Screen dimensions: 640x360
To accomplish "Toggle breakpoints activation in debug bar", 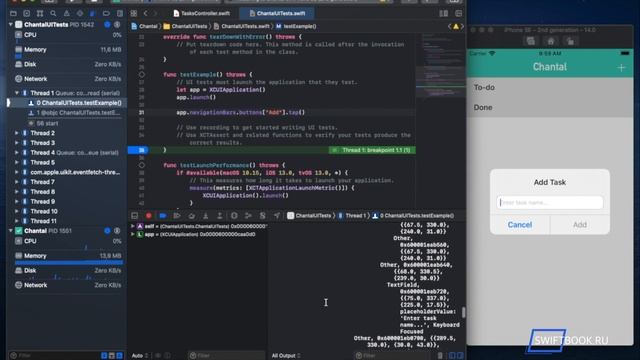I will click(x=163, y=216).
